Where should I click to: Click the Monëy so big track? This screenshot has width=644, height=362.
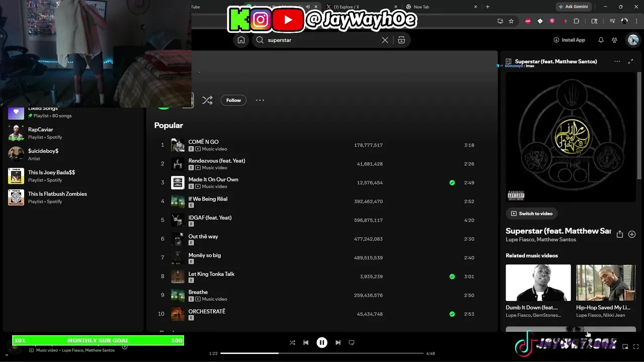[x=204, y=255]
